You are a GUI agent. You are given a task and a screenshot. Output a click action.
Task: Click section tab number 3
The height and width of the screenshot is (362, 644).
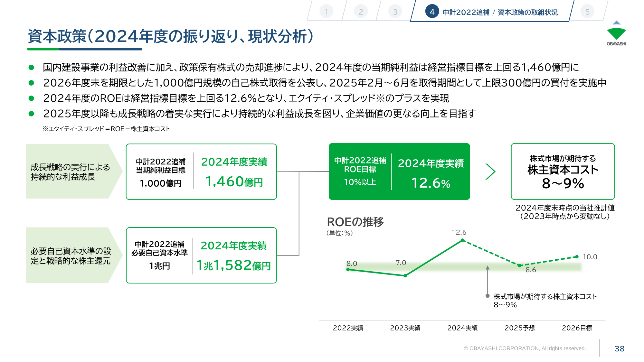click(x=395, y=12)
